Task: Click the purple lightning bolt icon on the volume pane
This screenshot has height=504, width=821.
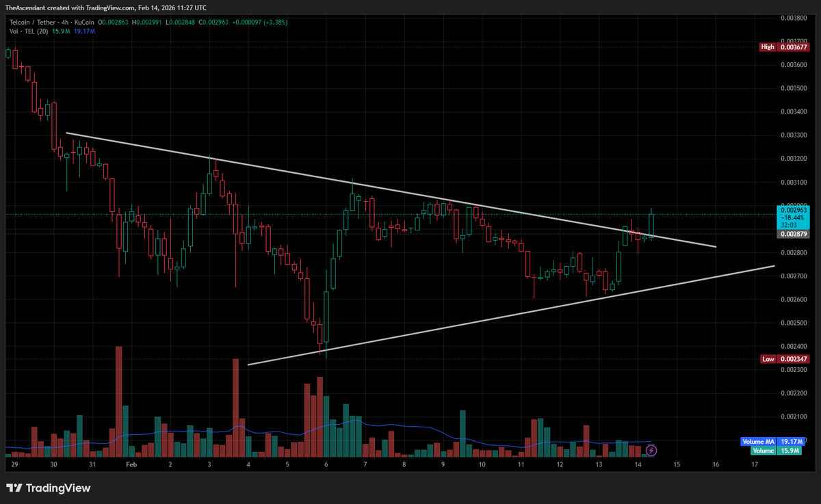Action: [x=651, y=450]
